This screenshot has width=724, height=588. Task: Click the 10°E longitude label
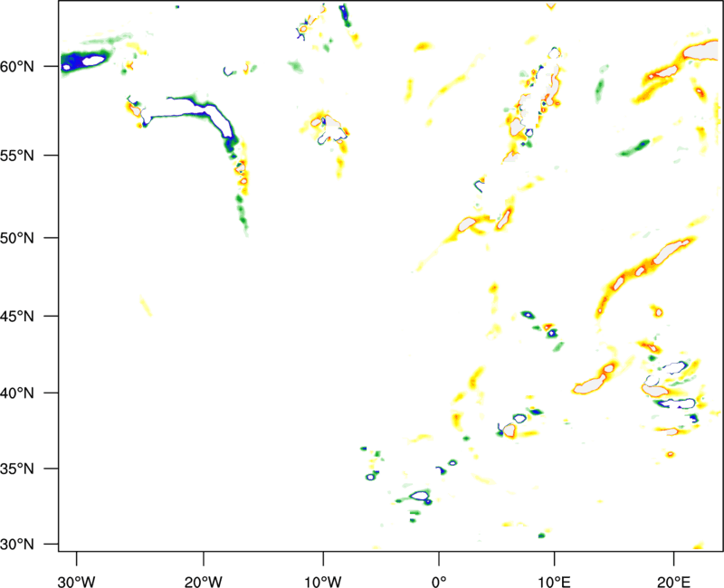point(554,582)
